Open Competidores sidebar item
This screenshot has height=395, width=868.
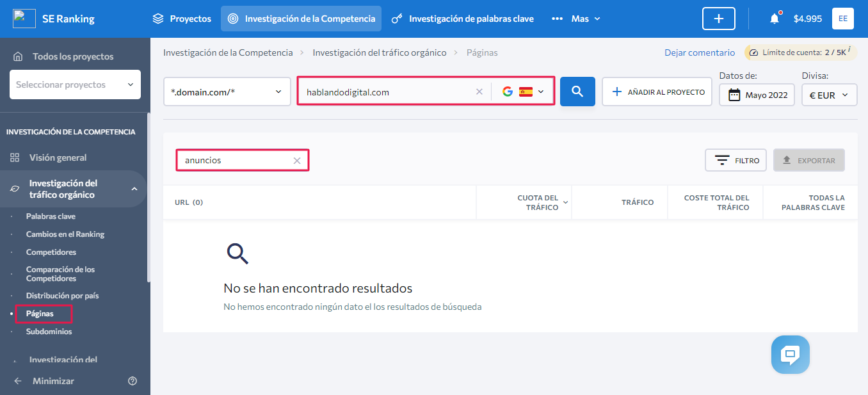[x=51, y=252]
